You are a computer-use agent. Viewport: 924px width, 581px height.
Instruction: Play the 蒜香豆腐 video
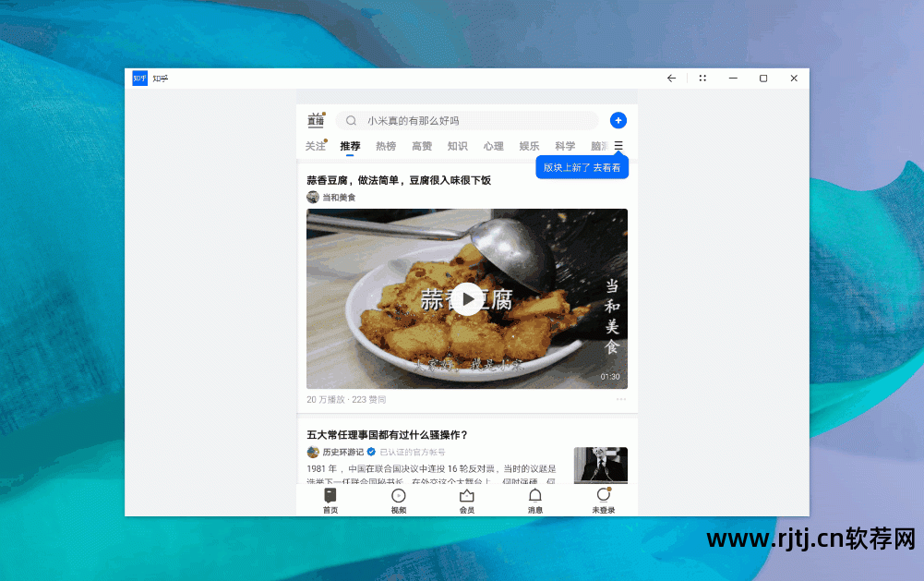point(467,299)
